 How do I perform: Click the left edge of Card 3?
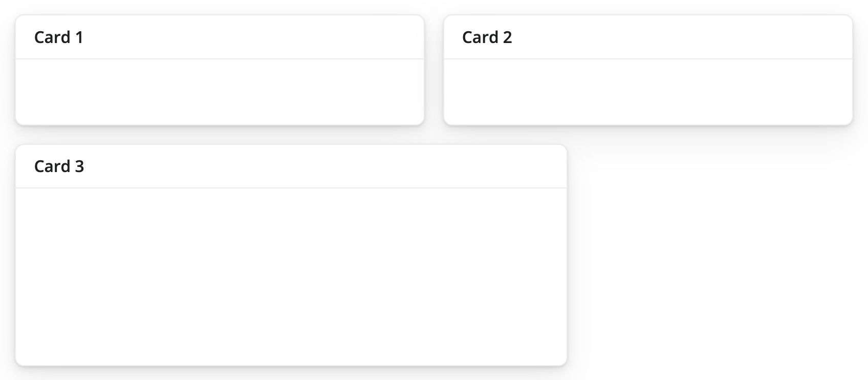tap(16, 256)
